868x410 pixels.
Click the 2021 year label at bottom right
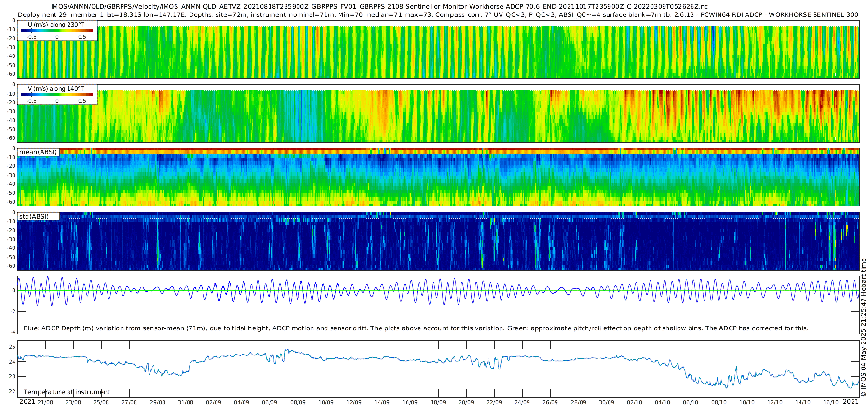(x=851, y=402)
